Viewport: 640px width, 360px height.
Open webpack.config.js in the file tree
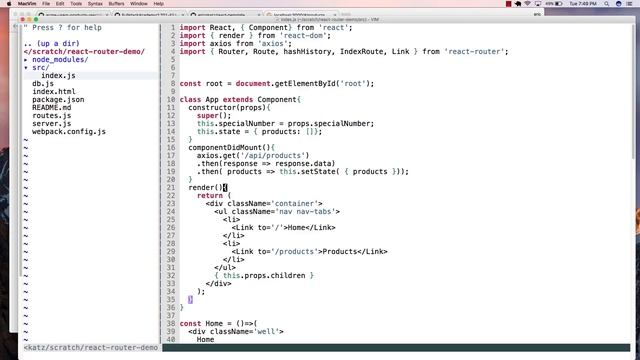point(69,131)
